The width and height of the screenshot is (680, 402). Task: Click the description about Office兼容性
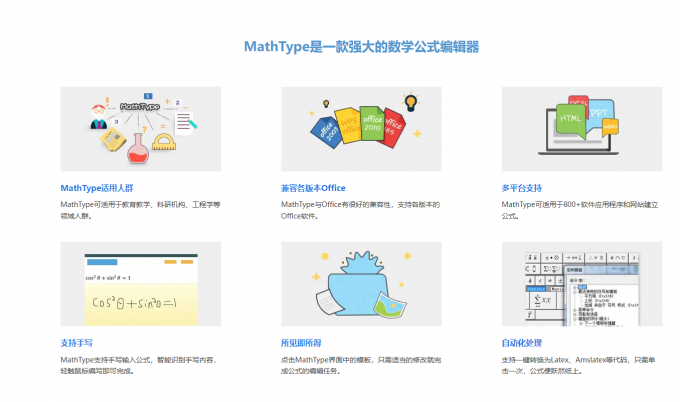tap(360, 210)
